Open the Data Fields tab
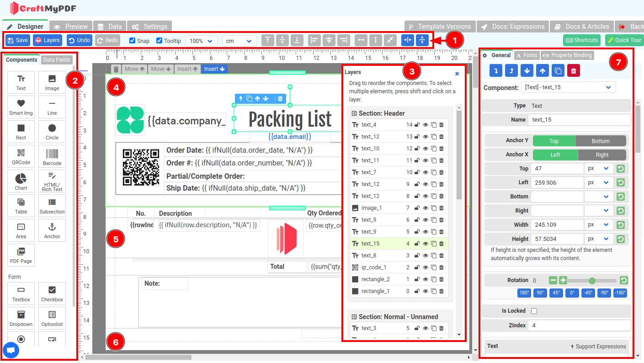This screenshot has height=363, width=644. point(57,60)
